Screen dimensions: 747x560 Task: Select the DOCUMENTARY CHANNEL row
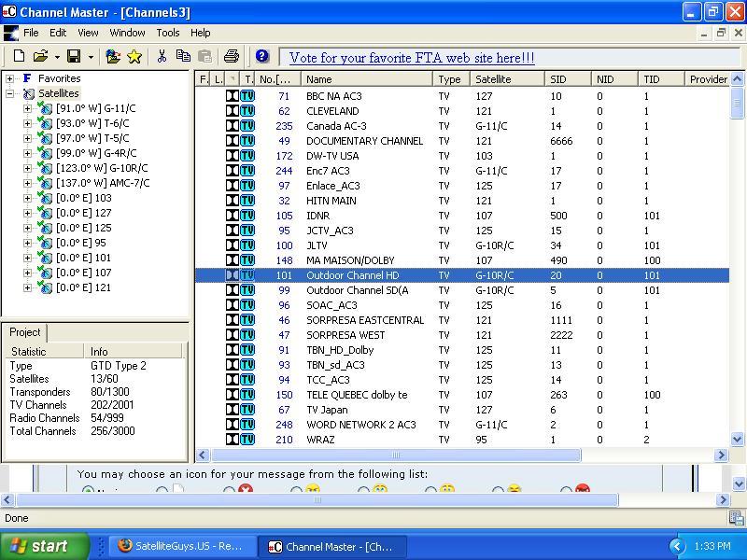[462, 141]
